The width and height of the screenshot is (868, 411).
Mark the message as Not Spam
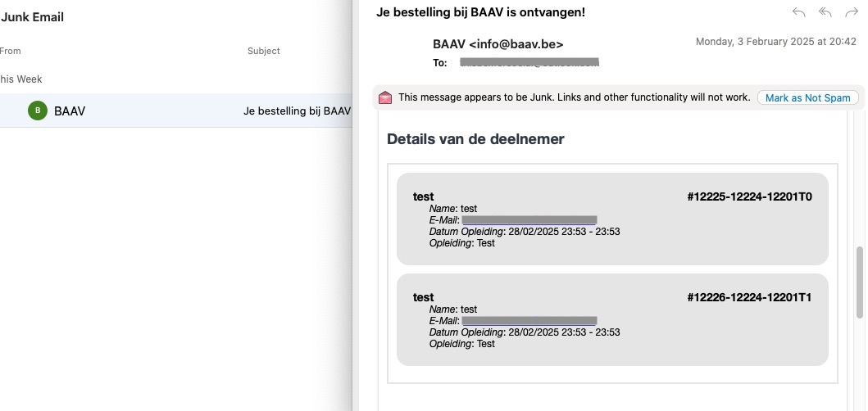point(807,98)
